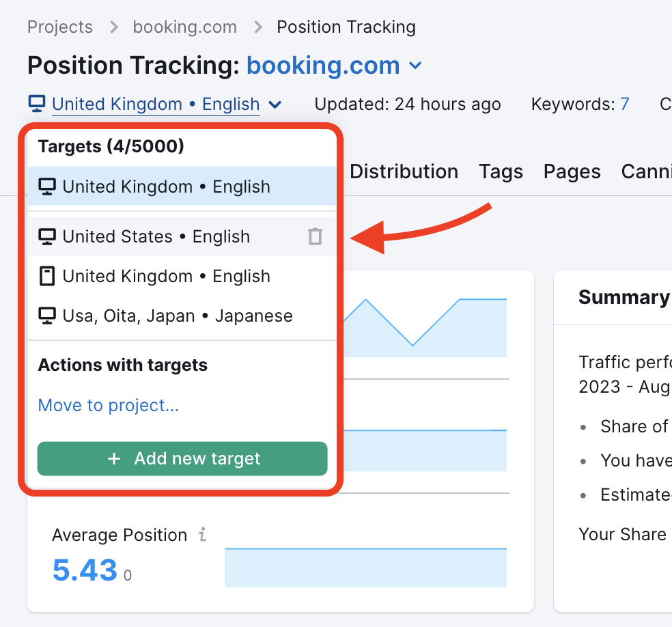The width and height of the screenshot is (672, 627).
Task: Pick the Usa, Oita, Japan Japanese target
Action: click(x=182, y=316)
